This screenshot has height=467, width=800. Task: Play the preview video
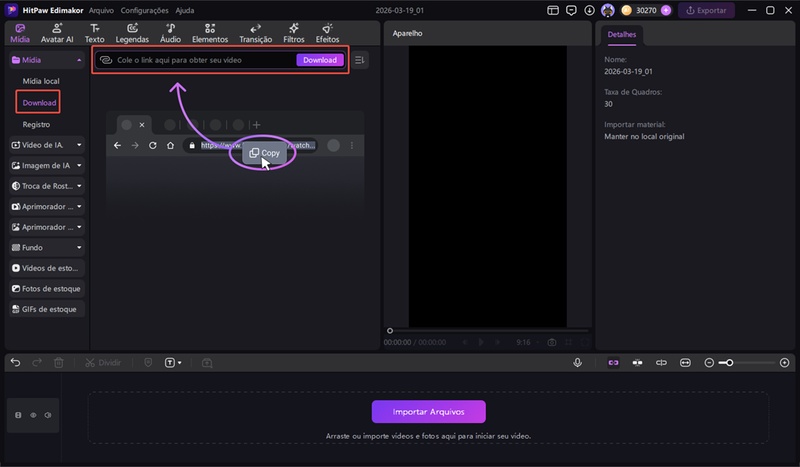pos(481,342)
